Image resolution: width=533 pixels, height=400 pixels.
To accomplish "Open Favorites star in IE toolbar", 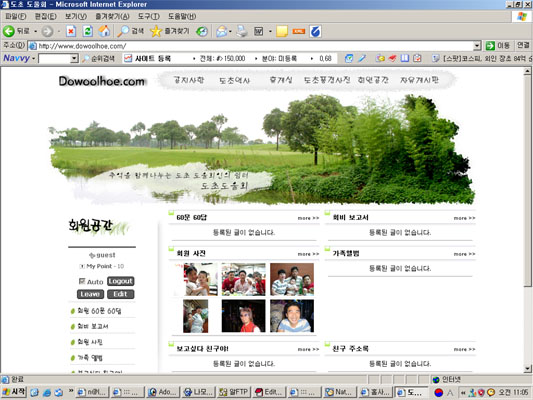I will coord(170,31).
